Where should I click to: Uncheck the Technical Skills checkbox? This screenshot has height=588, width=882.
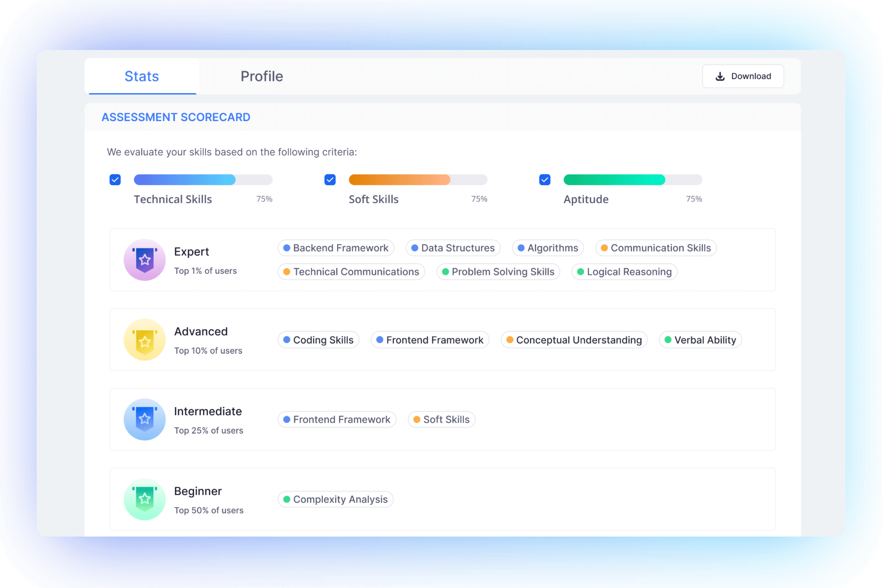pos(115,180)
